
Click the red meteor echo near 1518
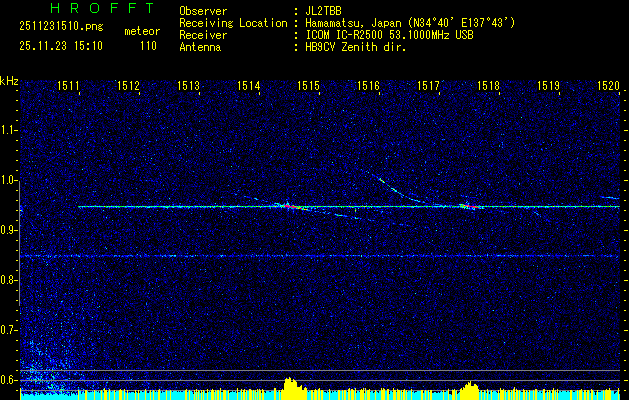[x=466, y=205]
